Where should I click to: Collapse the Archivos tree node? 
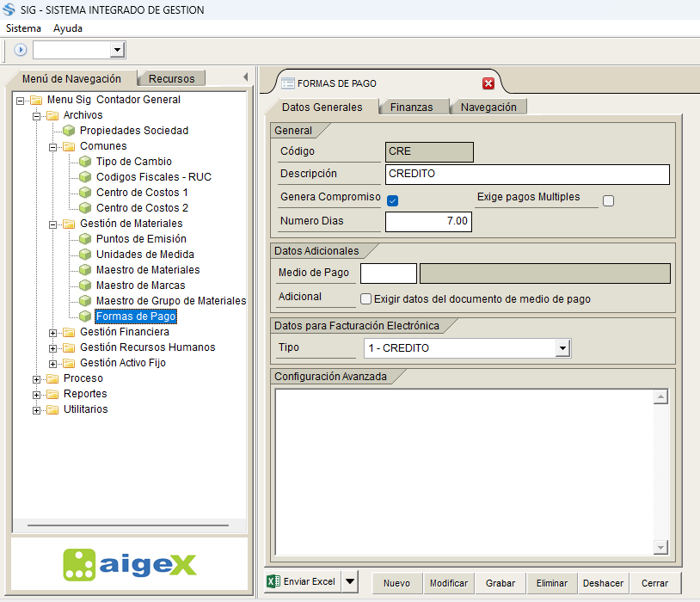click(37, 117)
